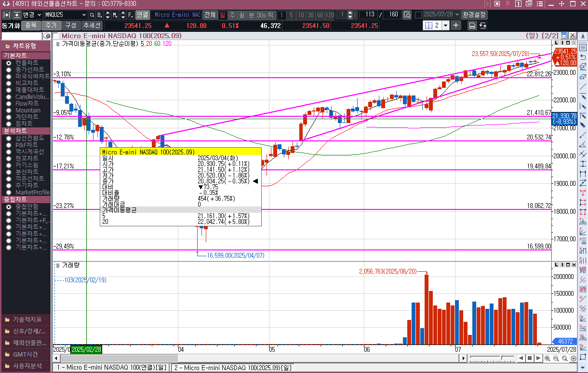
Task: Click the horizontal scrollbar right arrow
Action: [463, 358]
